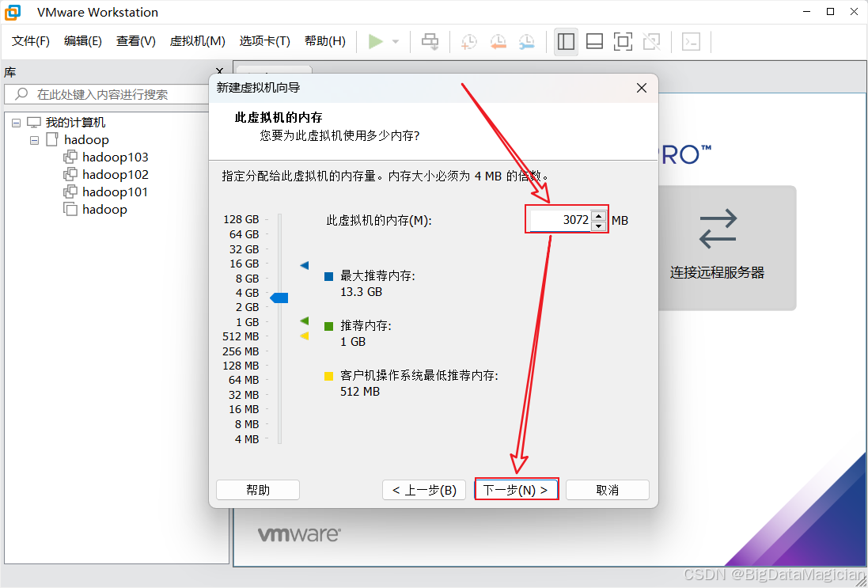
Task: Select the hadoop VM under hadoop folder
Action: (x=104, y=209)
